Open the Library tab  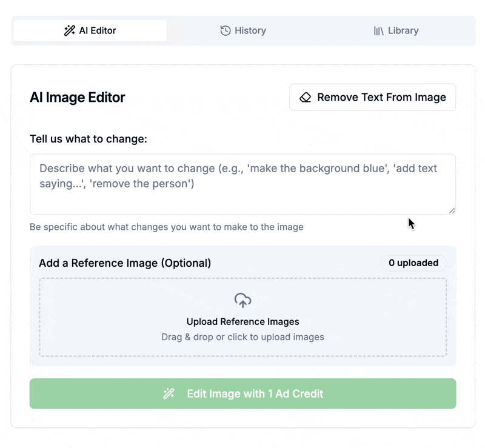click(396, 31)
